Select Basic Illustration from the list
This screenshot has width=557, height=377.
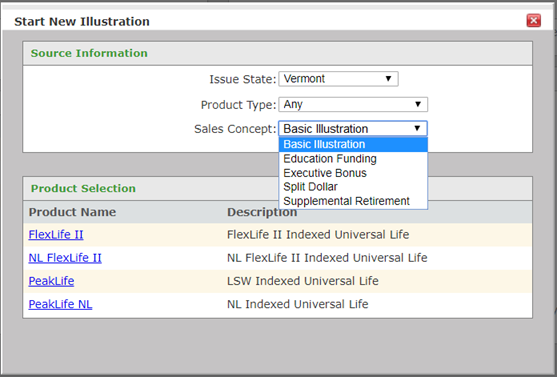(x=353, y=144)
